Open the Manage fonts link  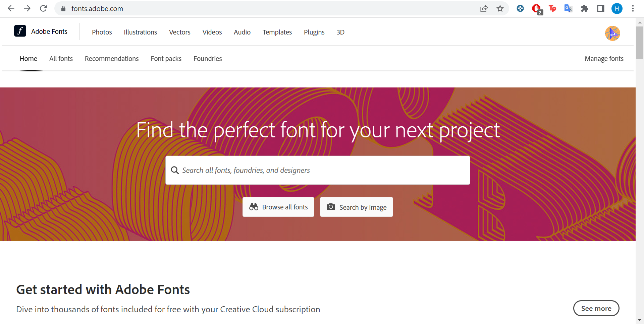click(604, 59)
